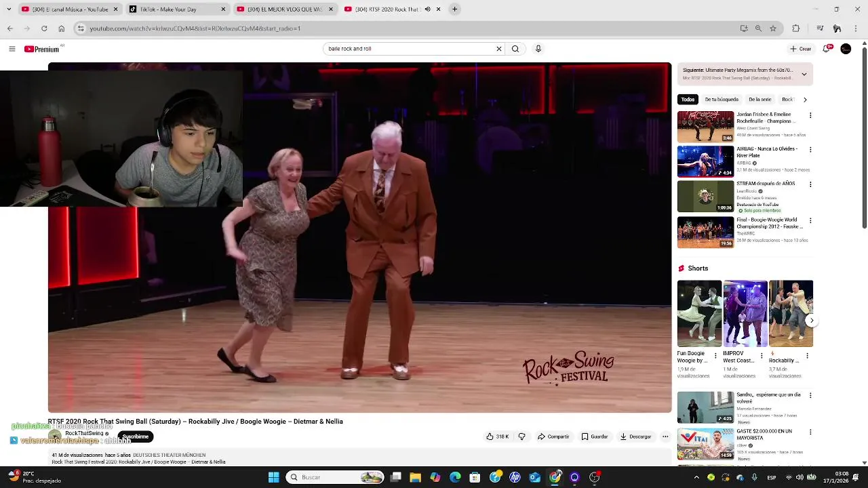Install app icon in address bar
868x488 pixels.
click(x=744, y=28)
